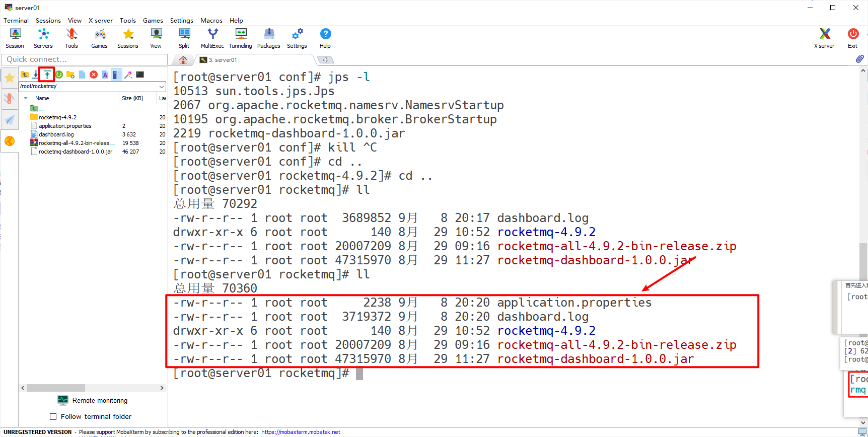
Task: Open the MultiExec toolbar icon
Action: pyautogui.click(x=212, y=38)
